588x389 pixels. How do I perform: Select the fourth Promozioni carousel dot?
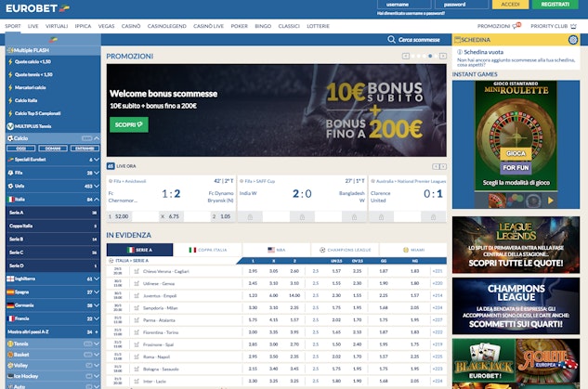point(430,57)
